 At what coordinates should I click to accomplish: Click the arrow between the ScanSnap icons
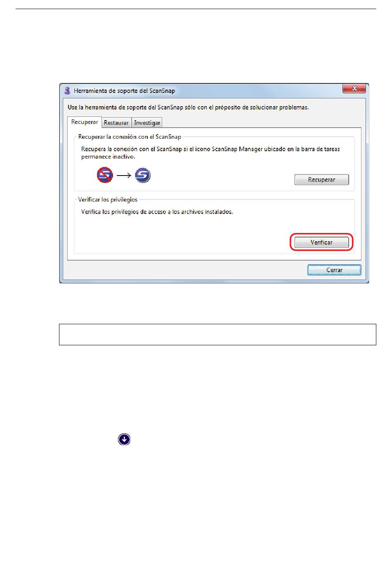(x=124, y=176)
